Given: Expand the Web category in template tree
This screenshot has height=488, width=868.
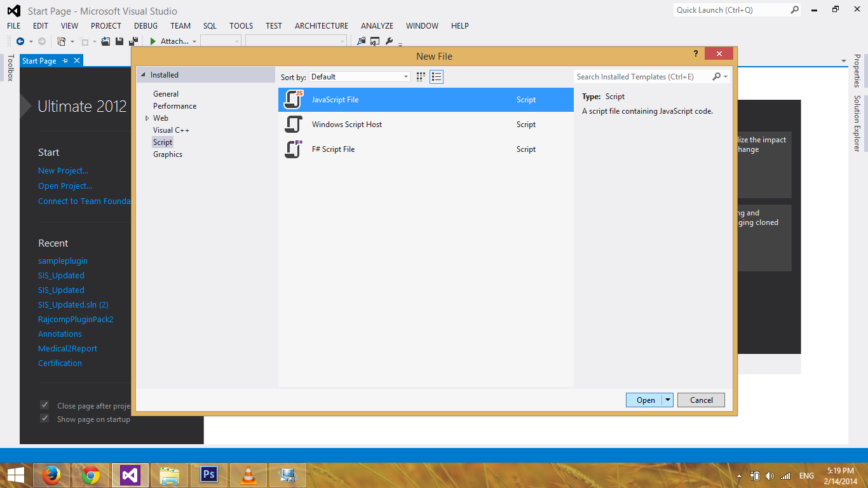Looking at the screenshot, I should tap(147, 118).
